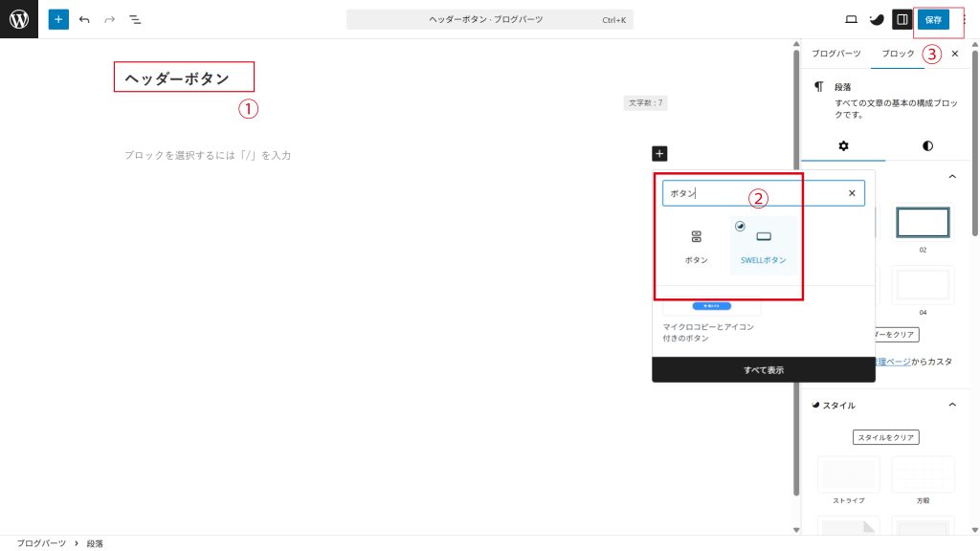980x551 pixels.
Task: Click すべて表示 to browse all blocks
Action: coord(763,369)
